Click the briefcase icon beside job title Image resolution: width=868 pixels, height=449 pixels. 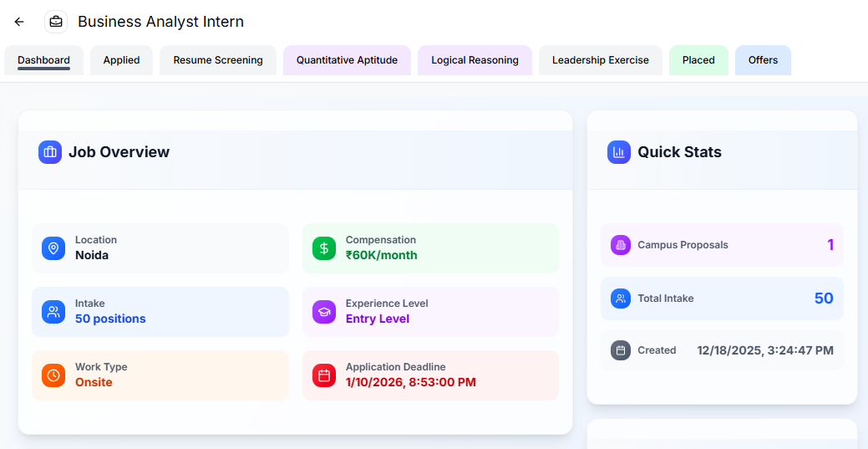click(56, 22)
